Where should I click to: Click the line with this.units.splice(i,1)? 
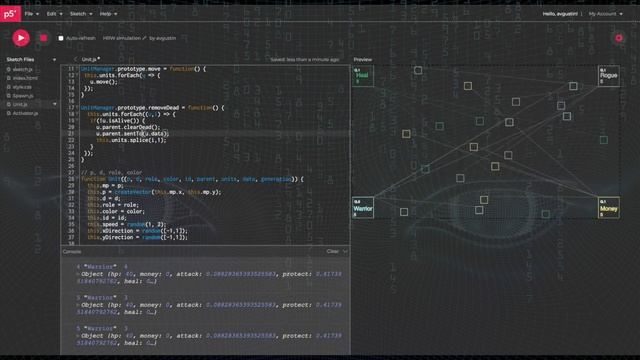[131, 140]
